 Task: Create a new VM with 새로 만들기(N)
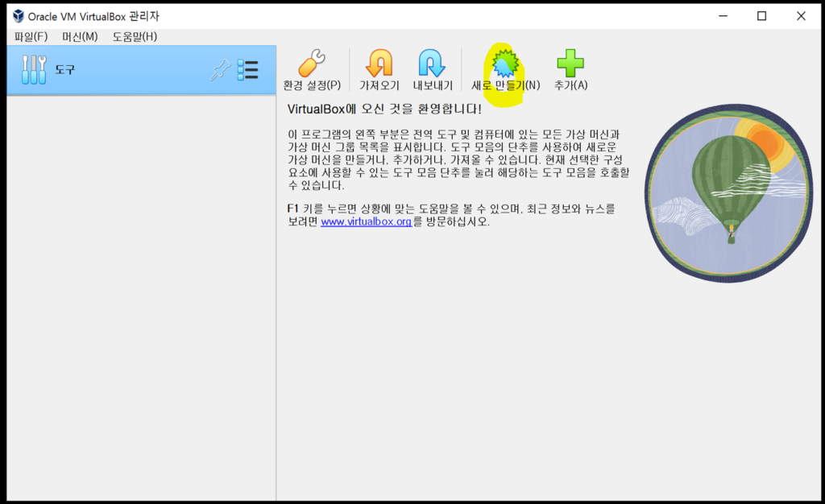point(505,70)
